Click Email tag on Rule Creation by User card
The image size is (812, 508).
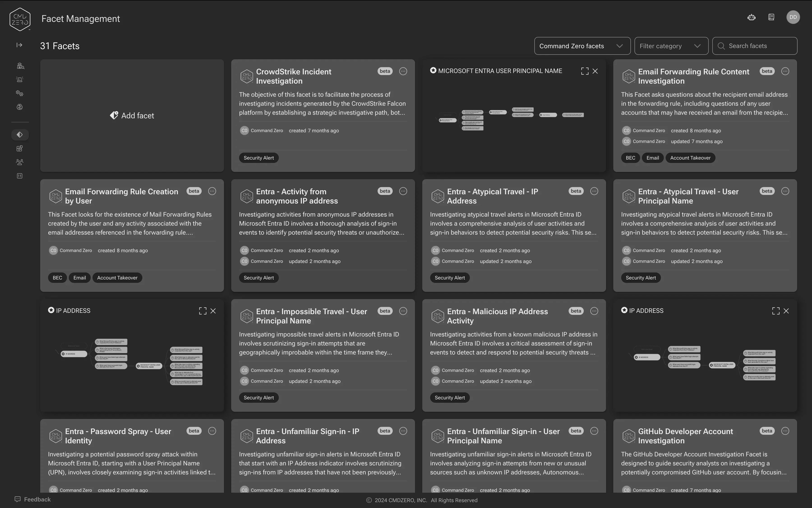(x=80, y=278)
